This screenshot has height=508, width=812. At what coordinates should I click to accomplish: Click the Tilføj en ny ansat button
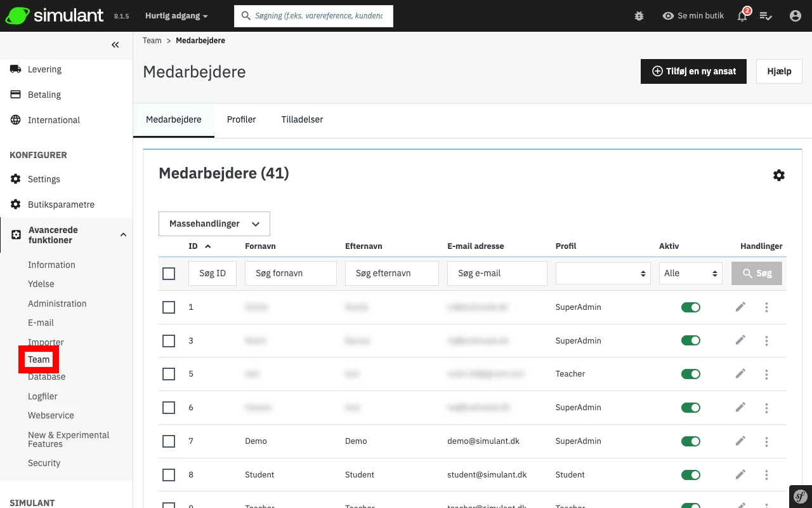(x=693, y=72)
